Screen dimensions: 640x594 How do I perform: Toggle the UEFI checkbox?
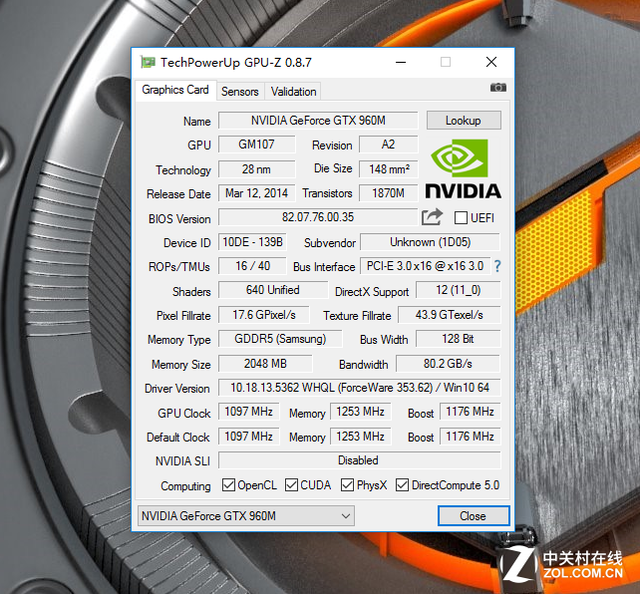point(461,218)
